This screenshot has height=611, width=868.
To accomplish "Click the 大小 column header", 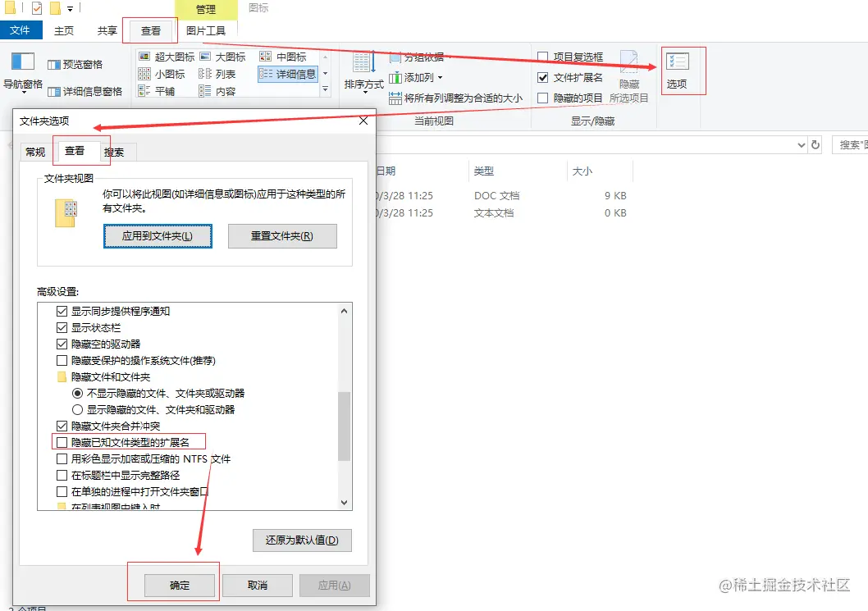I will 600,171.
